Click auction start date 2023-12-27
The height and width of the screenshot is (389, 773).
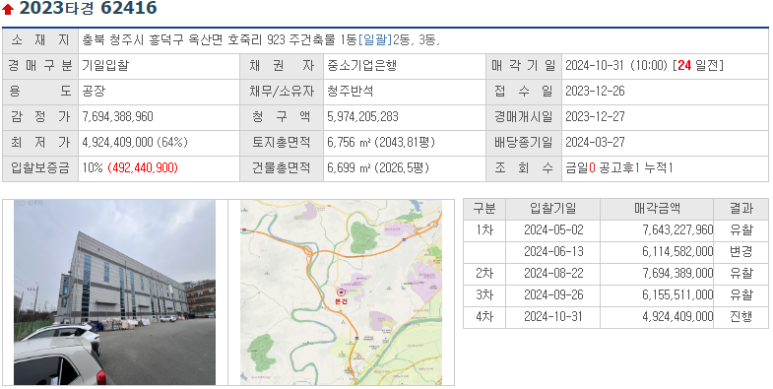click(x=595, y=117)
